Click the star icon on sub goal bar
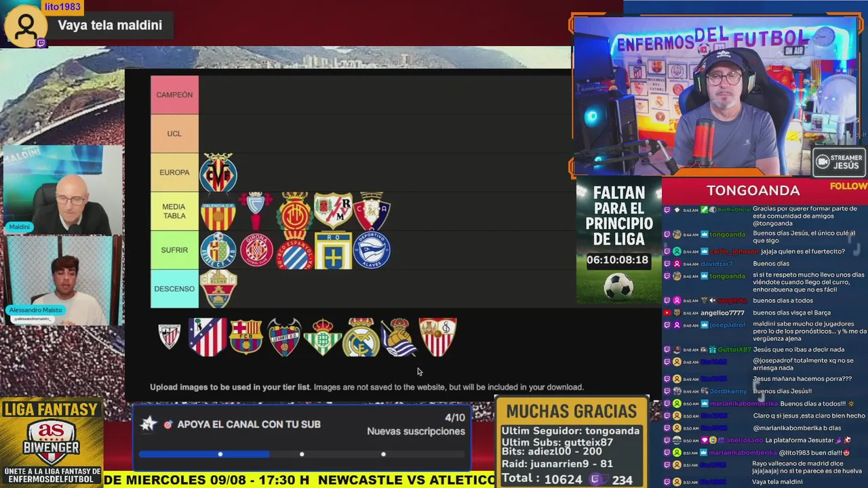The width and height of the screenshot is (868, 488). (149, 424)
